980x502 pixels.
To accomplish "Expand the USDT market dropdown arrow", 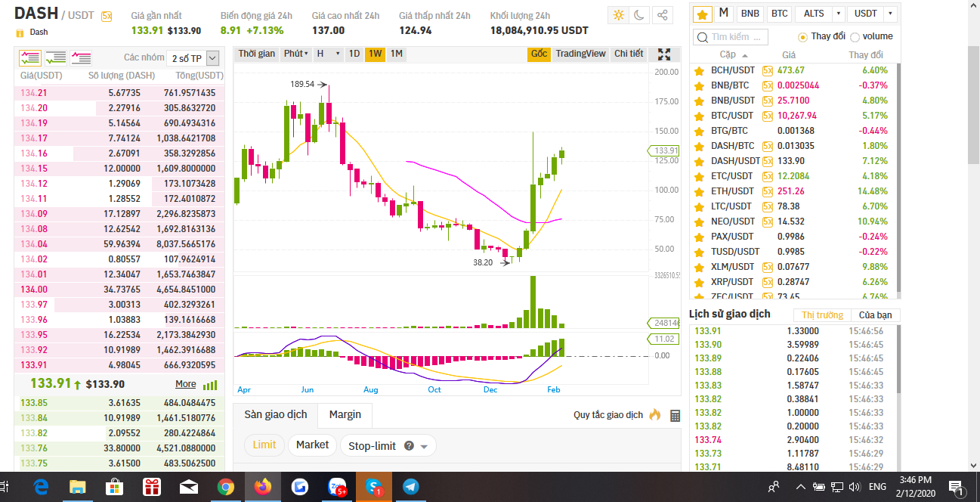I will click(890, 14).
